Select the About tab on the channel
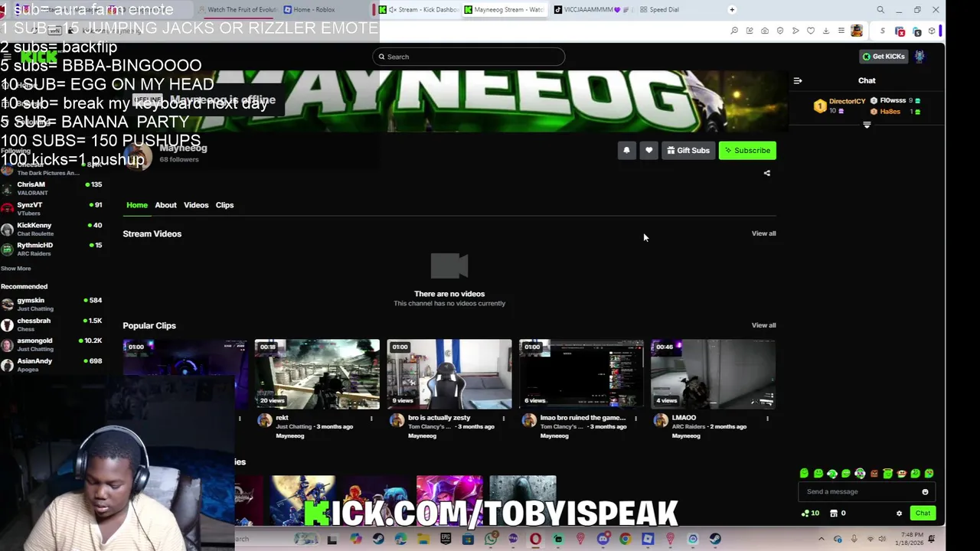 tap(165, 205)
